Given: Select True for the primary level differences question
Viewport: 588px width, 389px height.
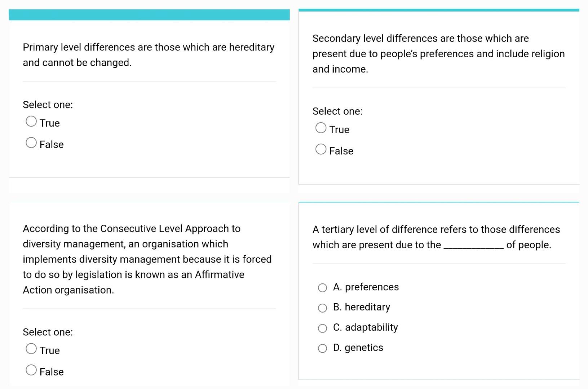Looking at the screenshot, I should point(31,121).
